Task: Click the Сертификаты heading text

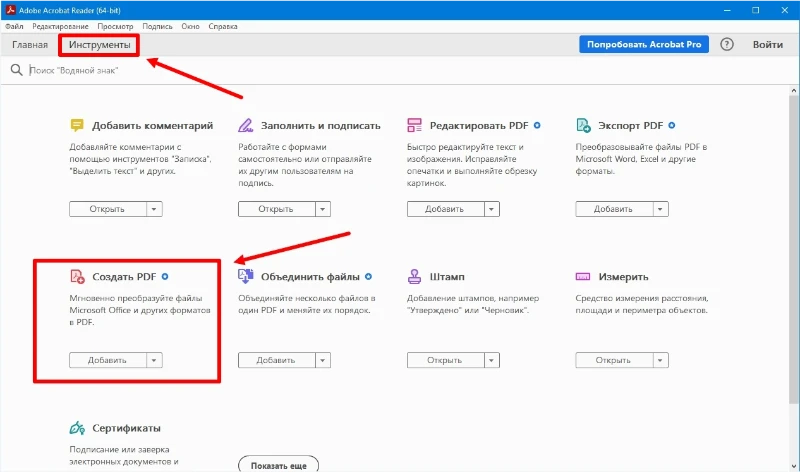Action: pos(126,428)
